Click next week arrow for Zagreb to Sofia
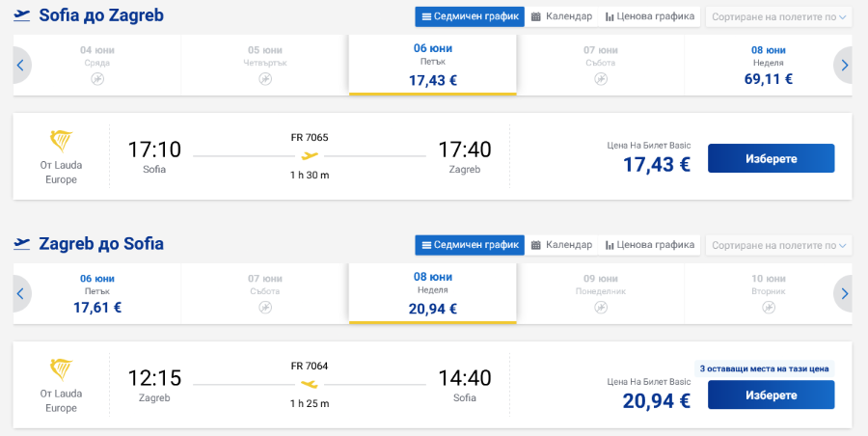 pyautogui.click(x=844, y=293)
